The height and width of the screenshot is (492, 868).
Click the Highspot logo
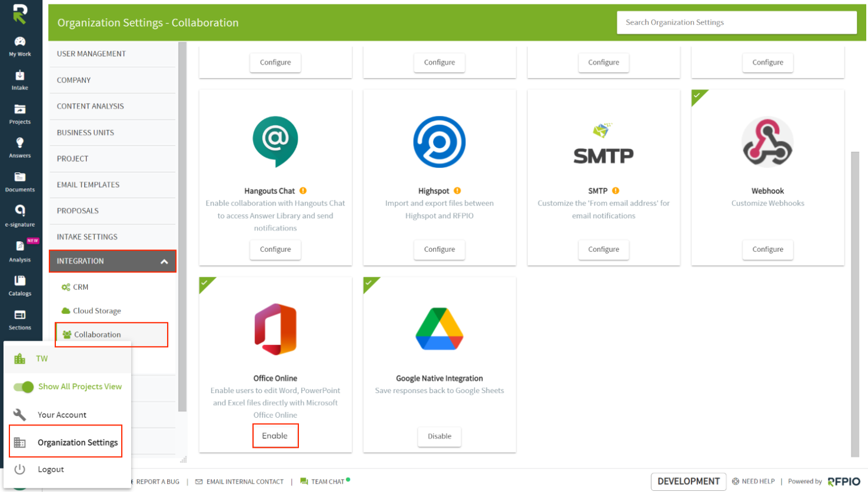[x=440, y=142]
